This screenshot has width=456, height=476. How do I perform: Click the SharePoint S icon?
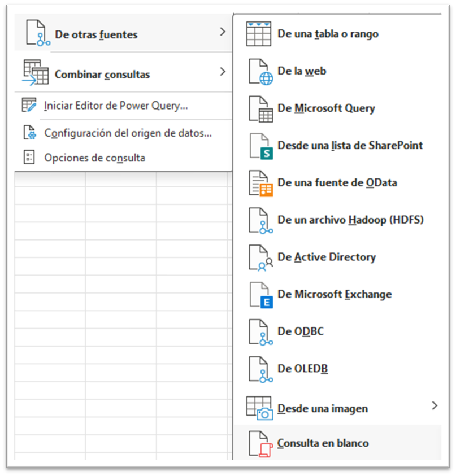click(260, 146)
